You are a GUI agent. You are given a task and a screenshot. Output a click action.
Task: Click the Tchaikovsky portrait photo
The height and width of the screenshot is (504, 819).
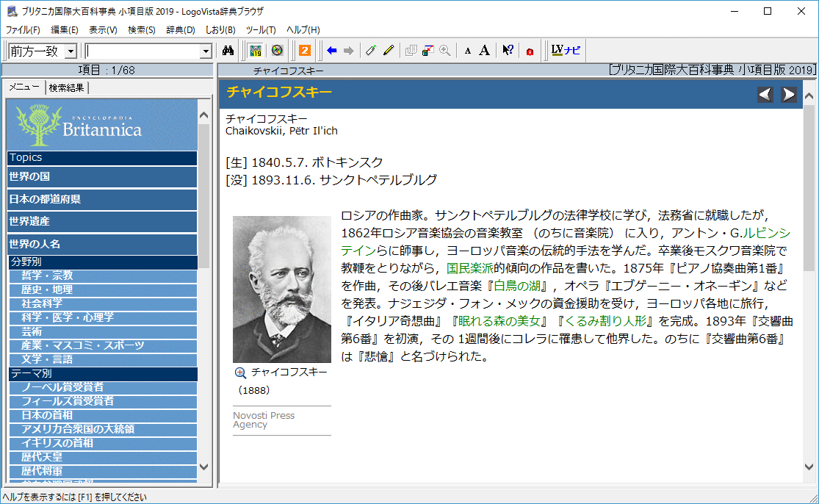pos(282,289)
